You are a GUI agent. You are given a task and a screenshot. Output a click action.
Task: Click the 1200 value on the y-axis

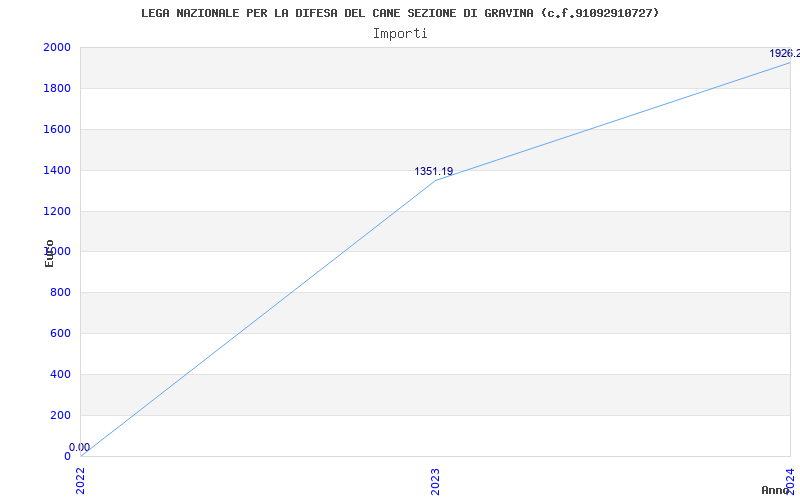[57, 211]
